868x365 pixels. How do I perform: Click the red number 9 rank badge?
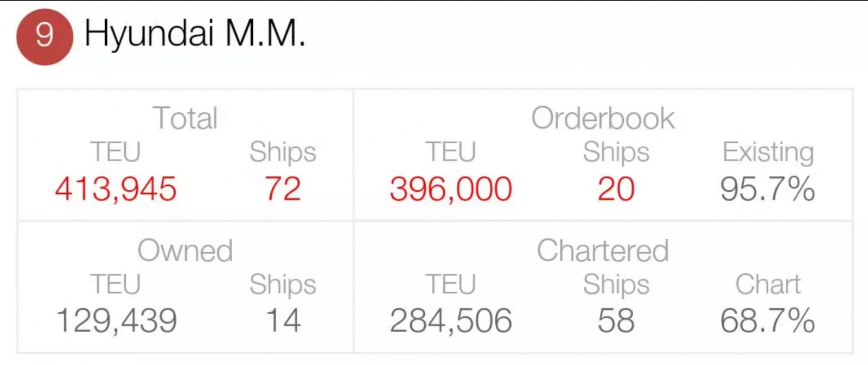(44, 36)
